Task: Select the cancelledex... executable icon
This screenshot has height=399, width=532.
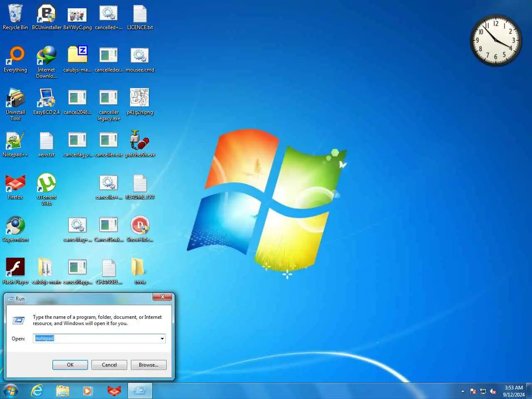Action: pyautogui.click(x=109, y=60)
